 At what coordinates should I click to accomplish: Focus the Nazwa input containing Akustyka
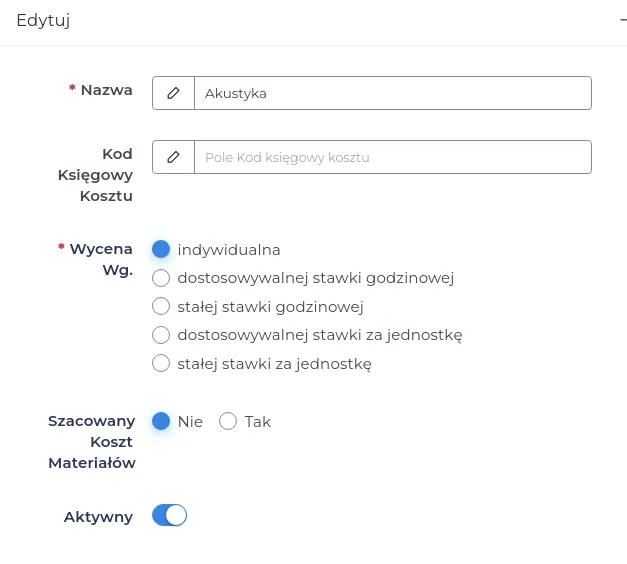pos(393,93)
